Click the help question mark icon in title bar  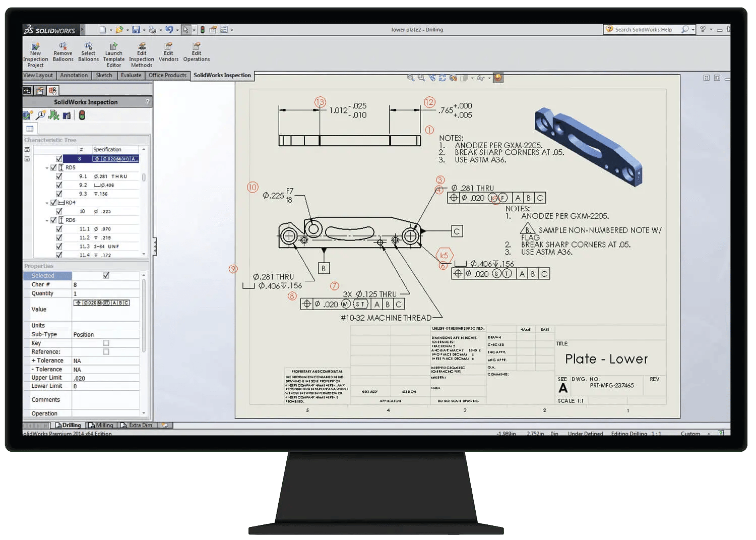703,29
